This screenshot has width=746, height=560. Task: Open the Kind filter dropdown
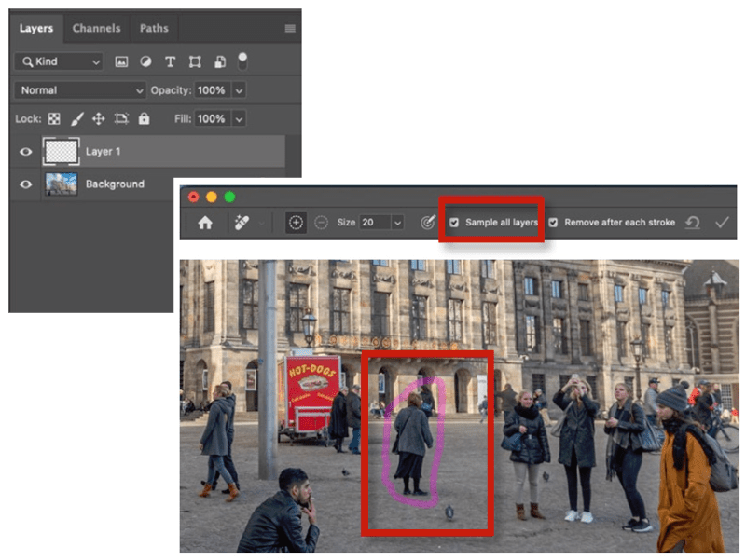(59, 61)
